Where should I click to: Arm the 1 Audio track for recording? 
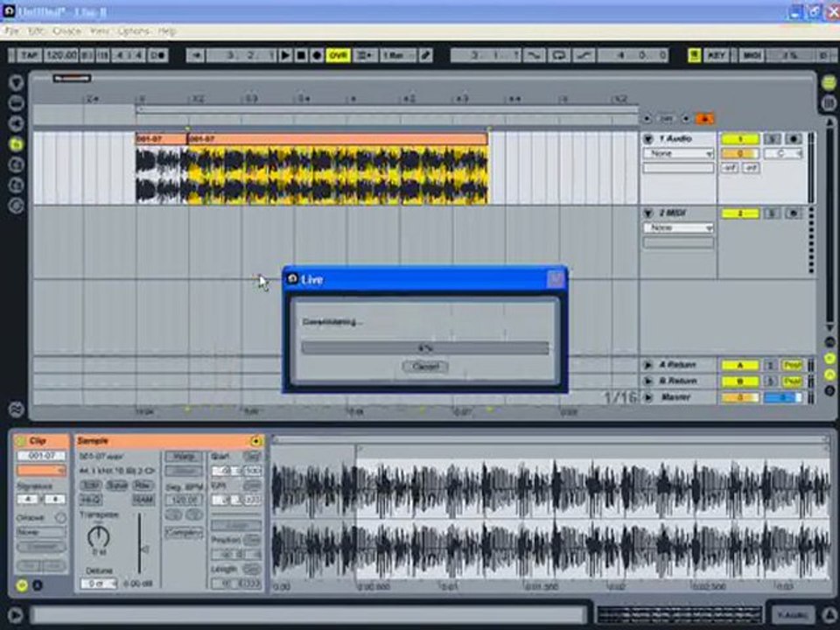[793, 139]
